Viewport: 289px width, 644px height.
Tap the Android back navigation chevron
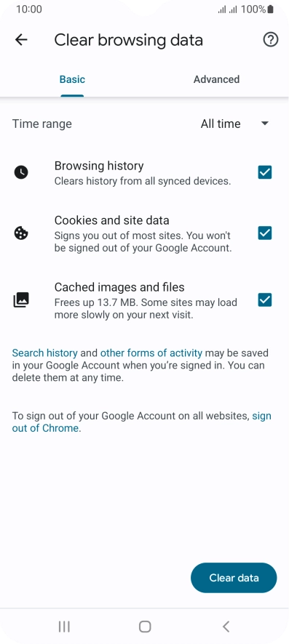pos(226,627)
